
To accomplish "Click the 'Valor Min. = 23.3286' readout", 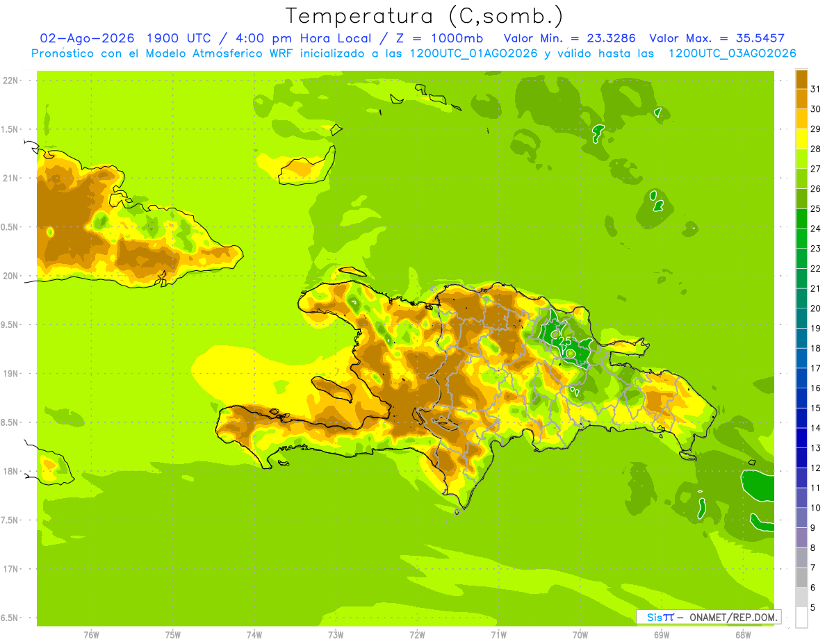I will point(570,38).
